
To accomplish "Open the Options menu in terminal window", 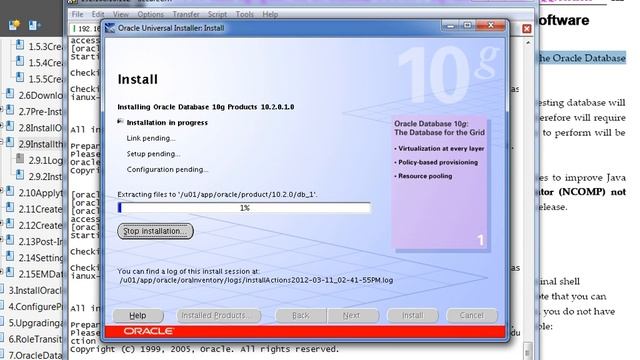I will click(x=150, y=14).
